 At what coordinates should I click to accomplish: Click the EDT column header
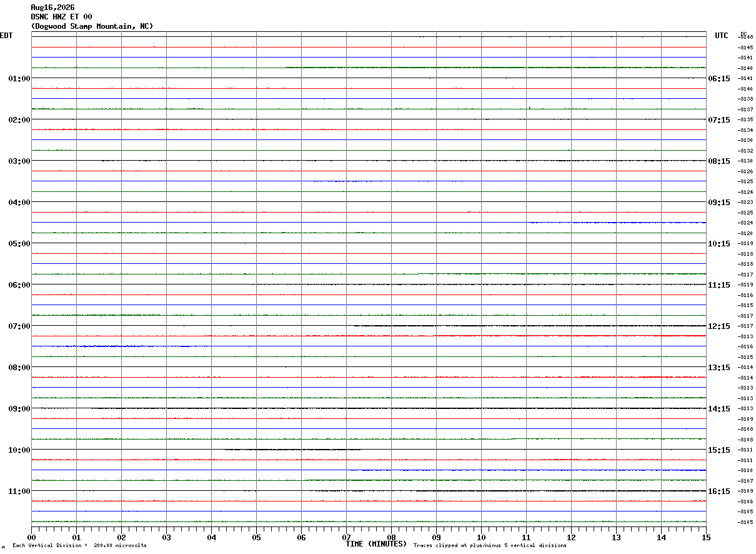[6, 36]
